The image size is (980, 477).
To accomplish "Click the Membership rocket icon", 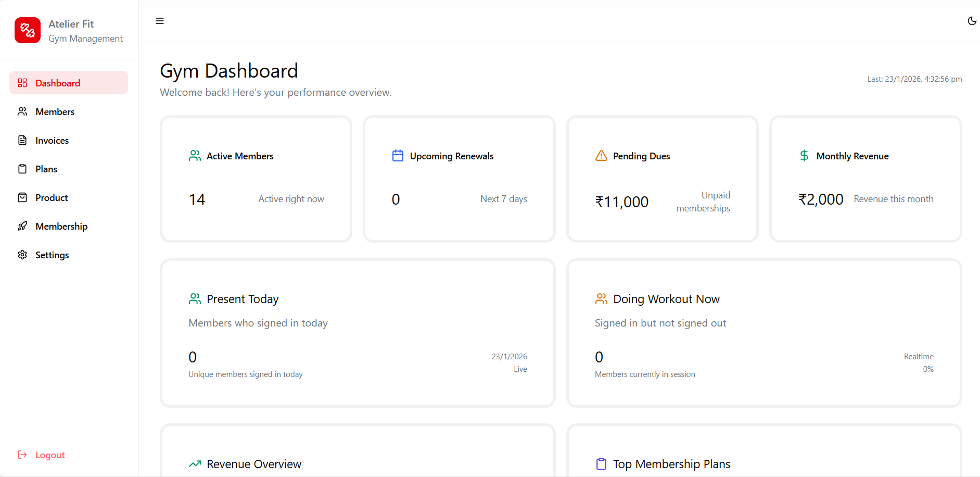I will tap(22, 226).
